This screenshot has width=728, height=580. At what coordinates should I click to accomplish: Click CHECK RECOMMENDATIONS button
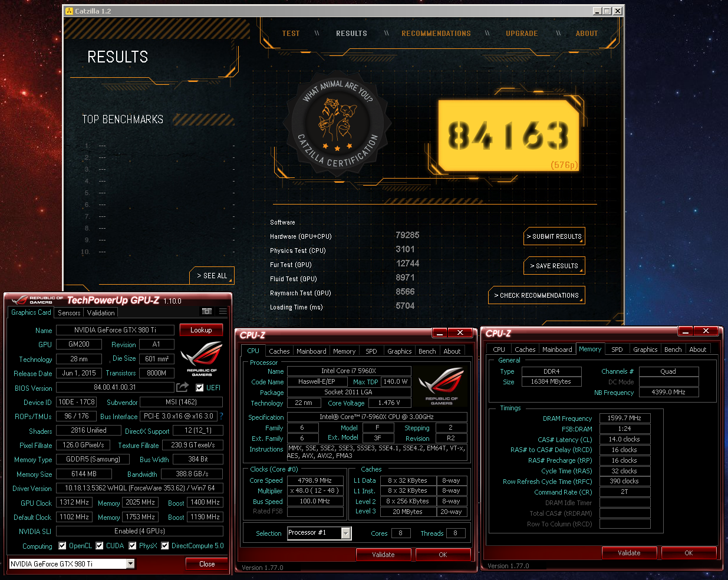click(x=536, y=295)
